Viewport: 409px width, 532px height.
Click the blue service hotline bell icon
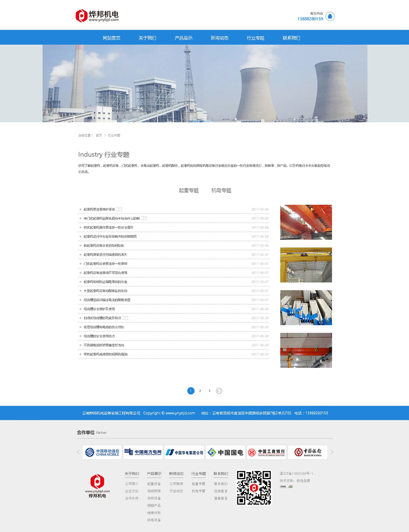click(x=330, y=16)
